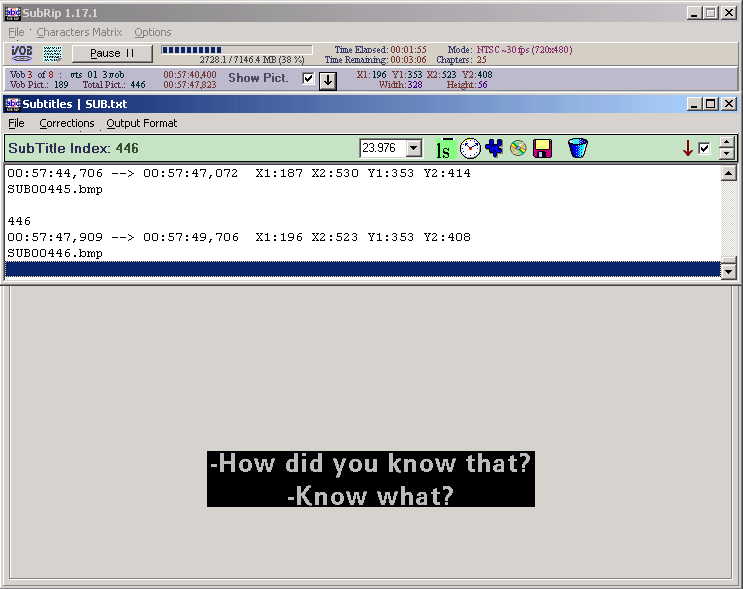Save subtitles with the floppy disk icon
The width and height of the screenshot is (743, 589).
pos(543,149)
